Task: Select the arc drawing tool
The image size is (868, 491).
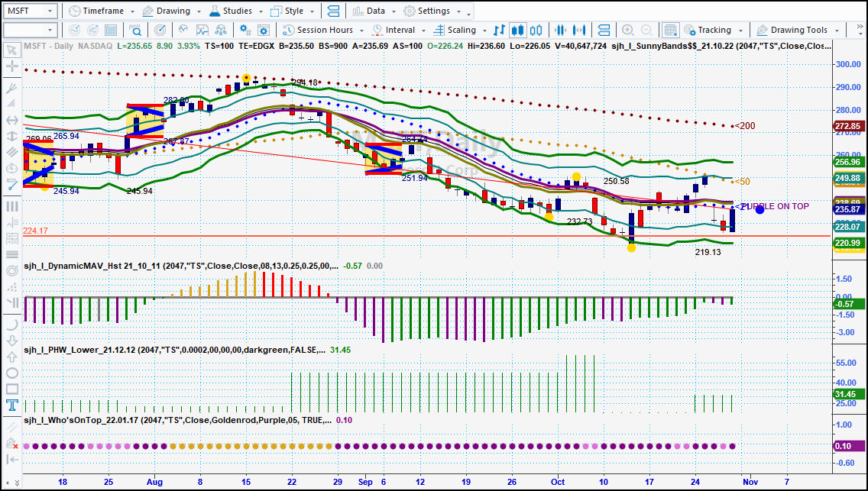Action: coord(11,325)
